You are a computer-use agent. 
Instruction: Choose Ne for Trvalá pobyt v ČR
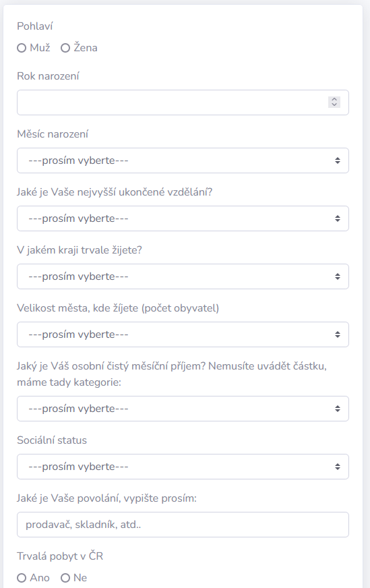point(65,578)
